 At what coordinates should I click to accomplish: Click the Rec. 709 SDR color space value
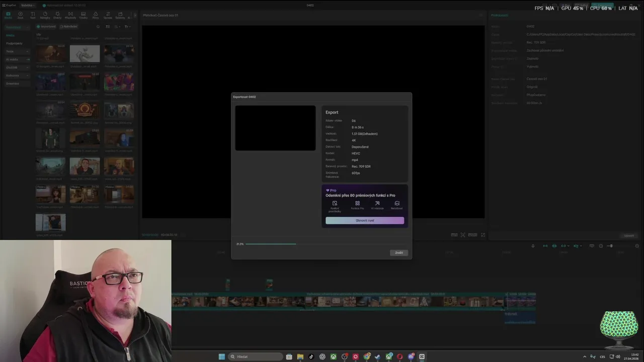tap(361, 166)
